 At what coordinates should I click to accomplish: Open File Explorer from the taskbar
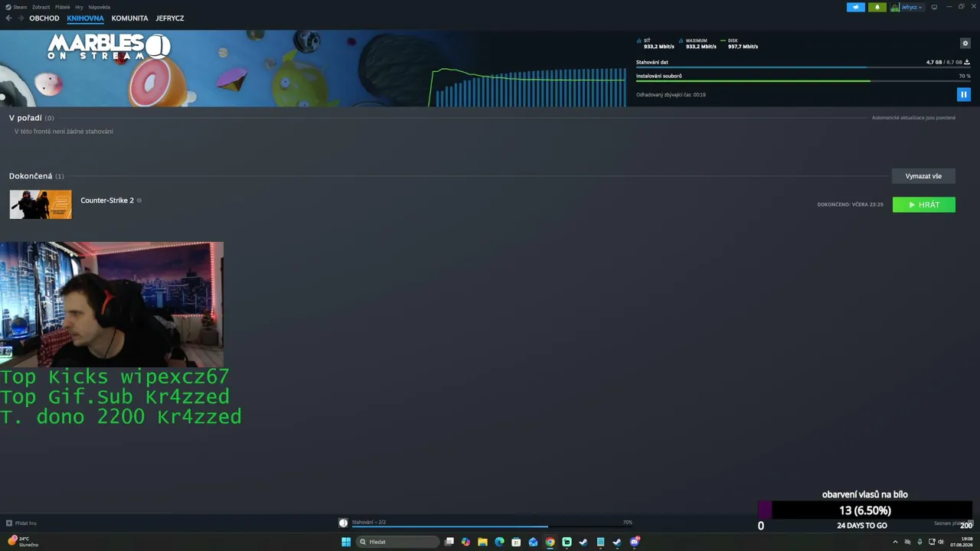pos(482,542)
